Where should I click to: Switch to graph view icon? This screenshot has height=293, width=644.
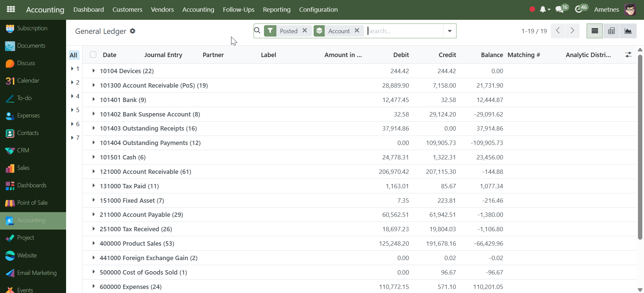point(628,31)
